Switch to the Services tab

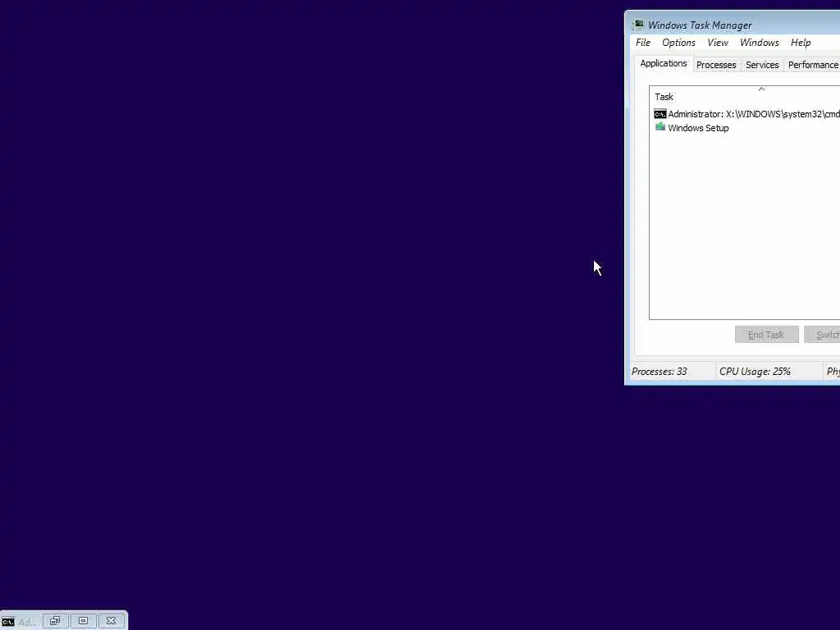click(762, 65)
